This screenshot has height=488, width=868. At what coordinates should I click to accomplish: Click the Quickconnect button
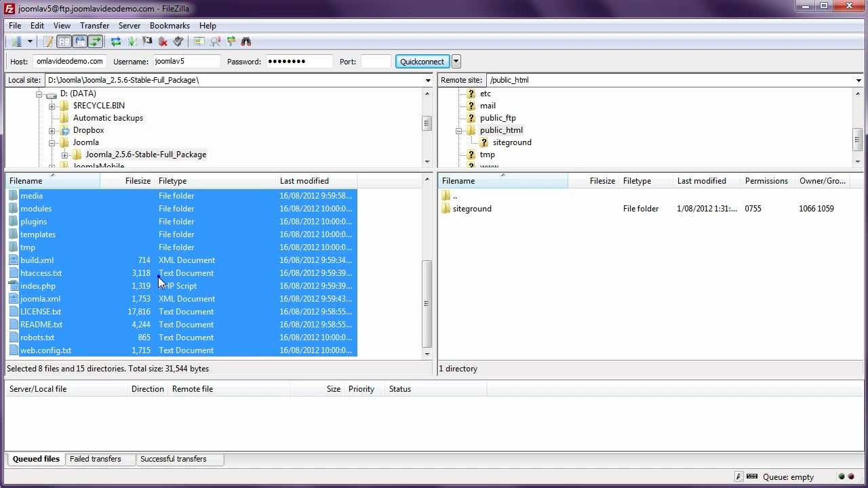pyautogui.click(x=422, y=61)
